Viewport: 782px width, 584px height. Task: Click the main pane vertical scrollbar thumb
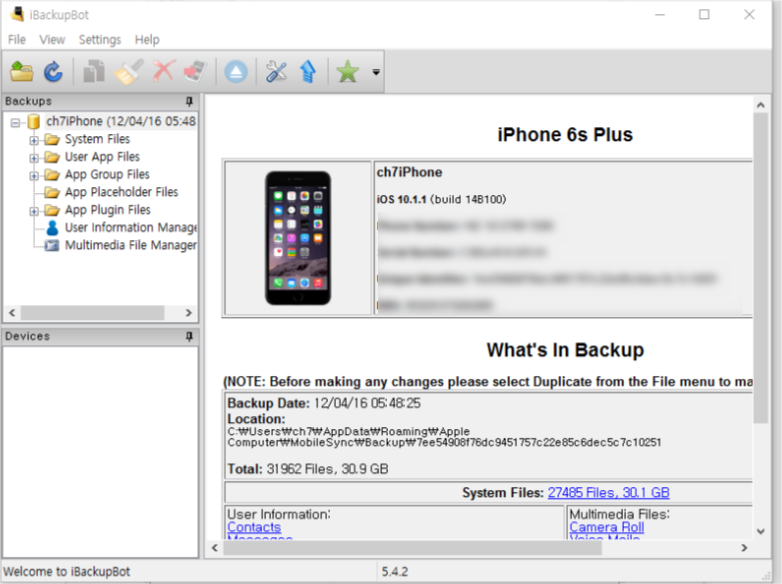click(x=761, y=268)
